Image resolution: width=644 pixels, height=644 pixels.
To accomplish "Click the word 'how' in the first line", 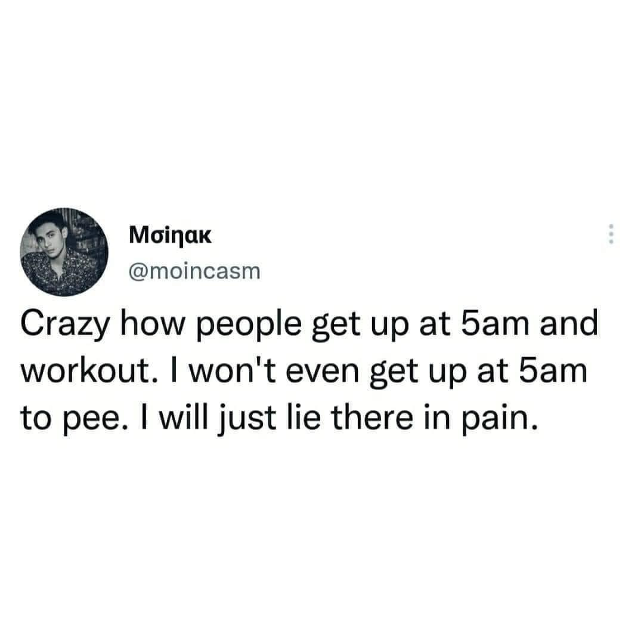I will coord(153,324).
